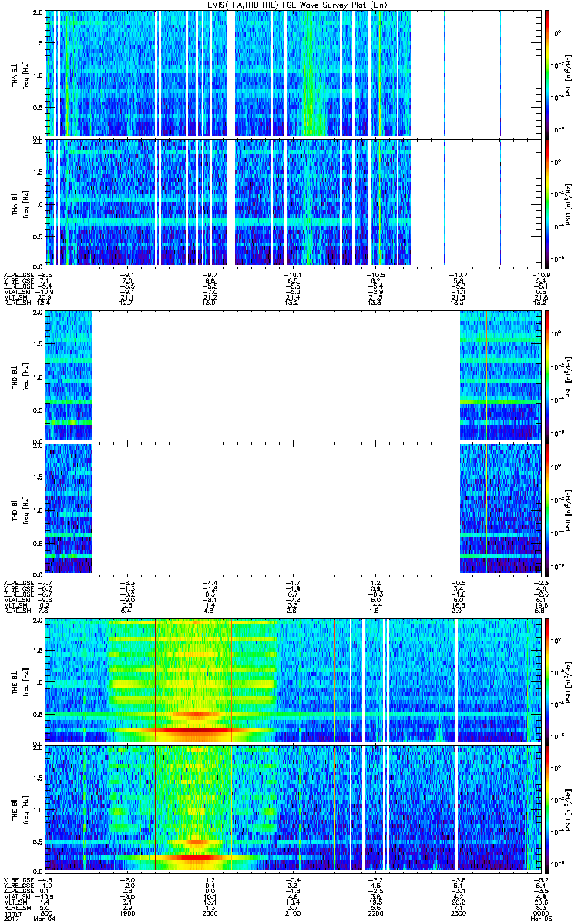Image resolution: width=578 pixels, height=924 pixels.
Task: Click the 1900 time tick label
Action: pyautogui.click(x=128, y=914)
